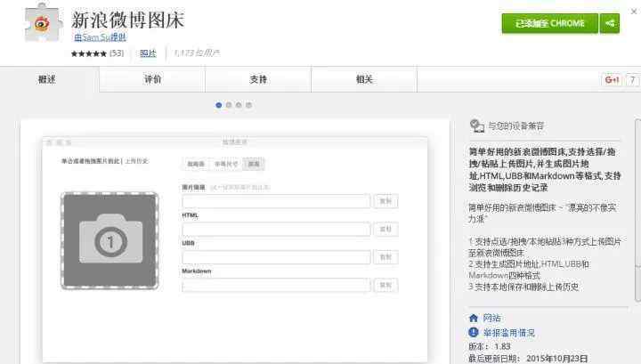
Task: Click the version text '1.83'
Action: (502, 346)
